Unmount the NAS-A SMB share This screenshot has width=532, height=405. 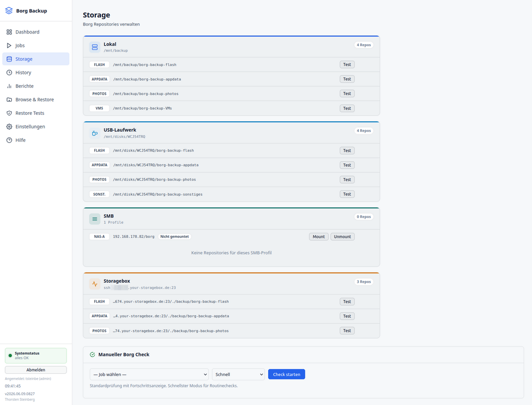coord(342,237)
